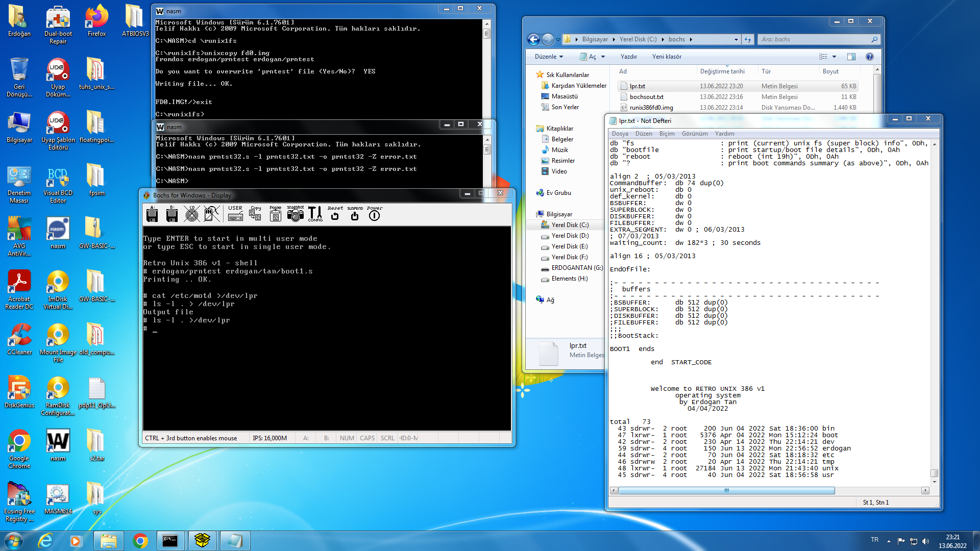Click the Paste icon in Bochs toolbar
This screenshot has height=551, width=980.
pos(276,214)
